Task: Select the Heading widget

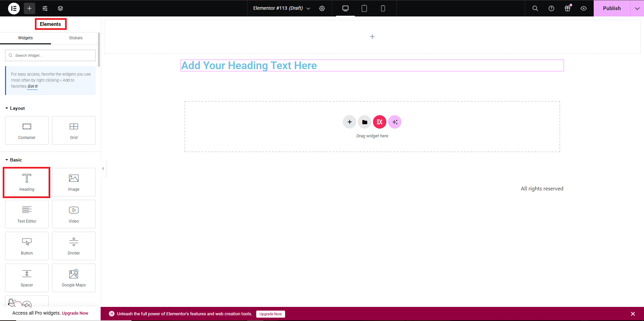Action: coord(27,182)
